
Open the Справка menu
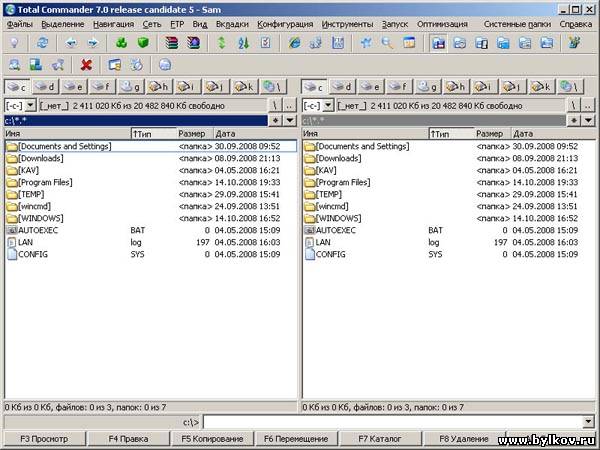tap(576, 24)
